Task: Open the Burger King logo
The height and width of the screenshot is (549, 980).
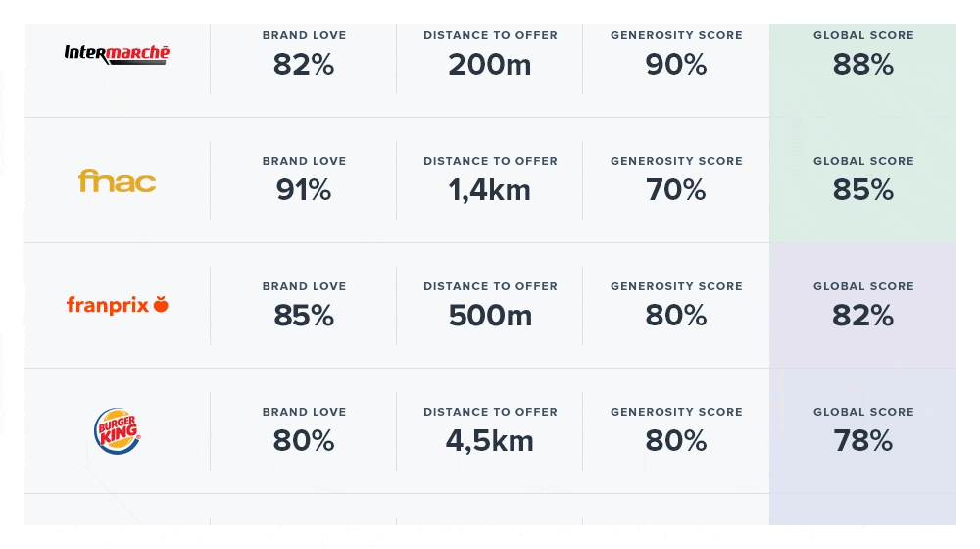Action: point(117,430)
